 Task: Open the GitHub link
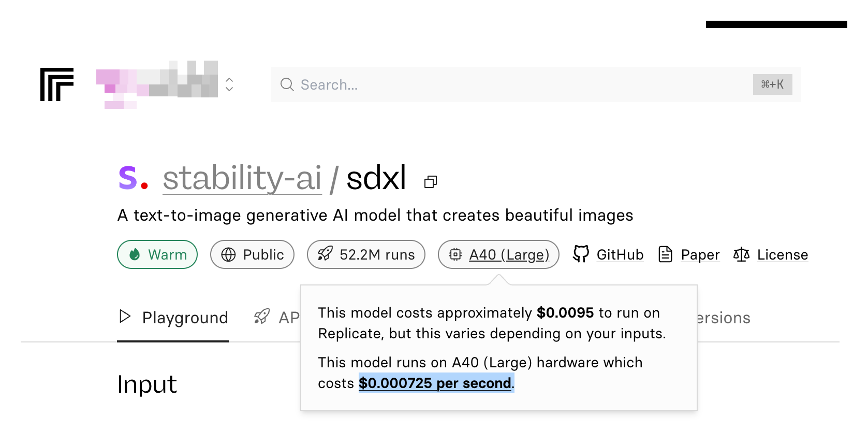pyautogui.click(x=620, y=254)
